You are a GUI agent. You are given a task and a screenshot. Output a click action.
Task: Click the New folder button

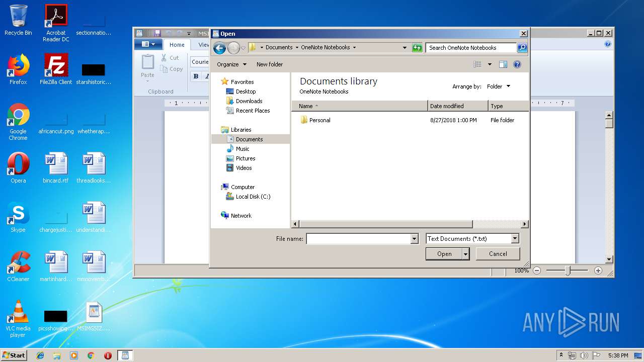270,64
